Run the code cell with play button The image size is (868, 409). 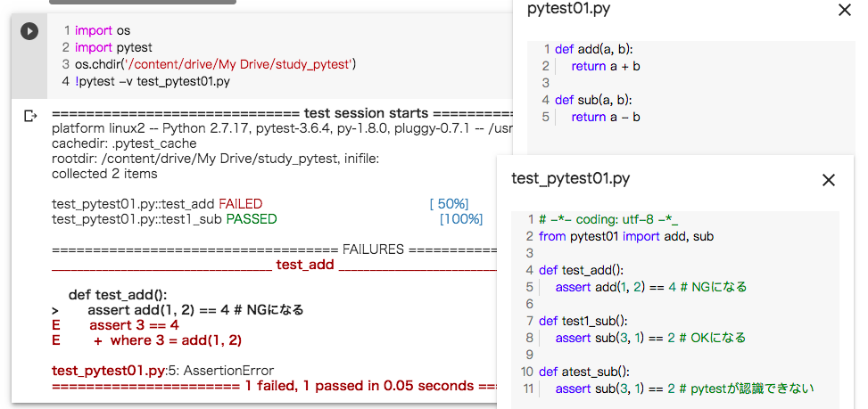tap(30, 31)
